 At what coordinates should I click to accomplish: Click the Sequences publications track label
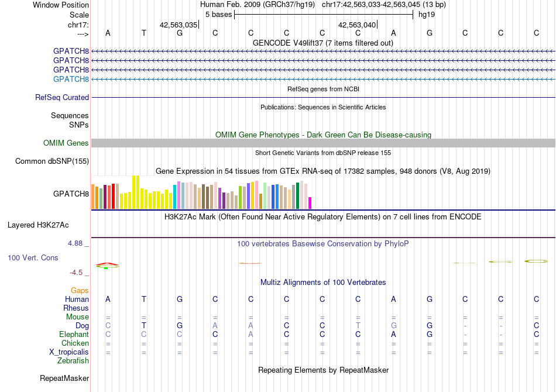[70, 115]
